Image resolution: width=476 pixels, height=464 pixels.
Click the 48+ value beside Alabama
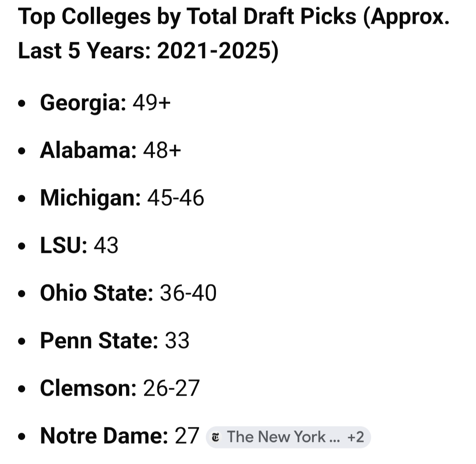[x=162, y=151]
